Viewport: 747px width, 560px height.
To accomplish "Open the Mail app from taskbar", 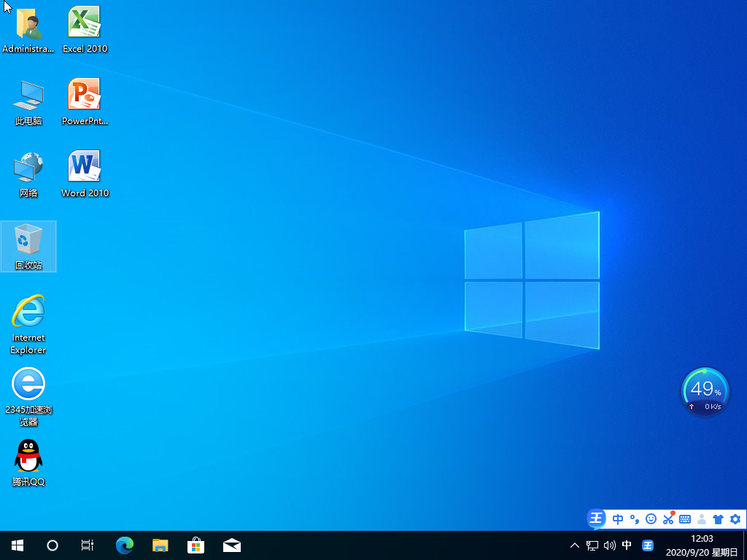I will click(x=231, y=545).
